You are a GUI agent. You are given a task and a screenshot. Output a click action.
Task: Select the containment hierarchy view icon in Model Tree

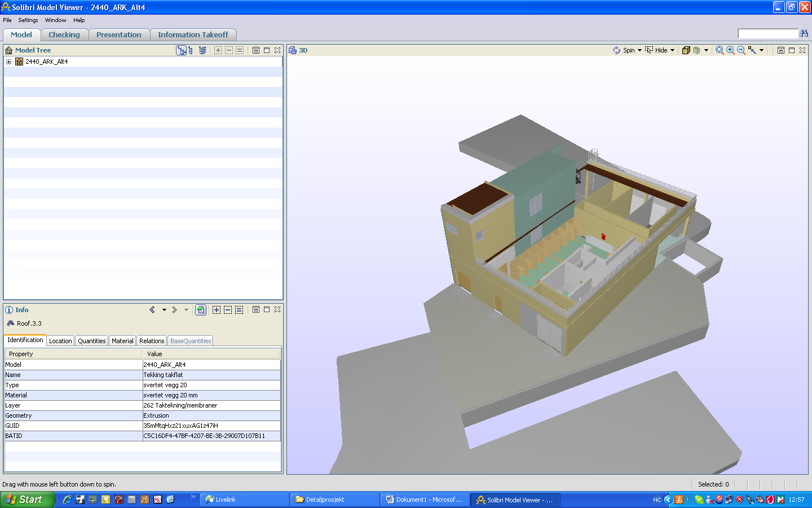[181, 50]
